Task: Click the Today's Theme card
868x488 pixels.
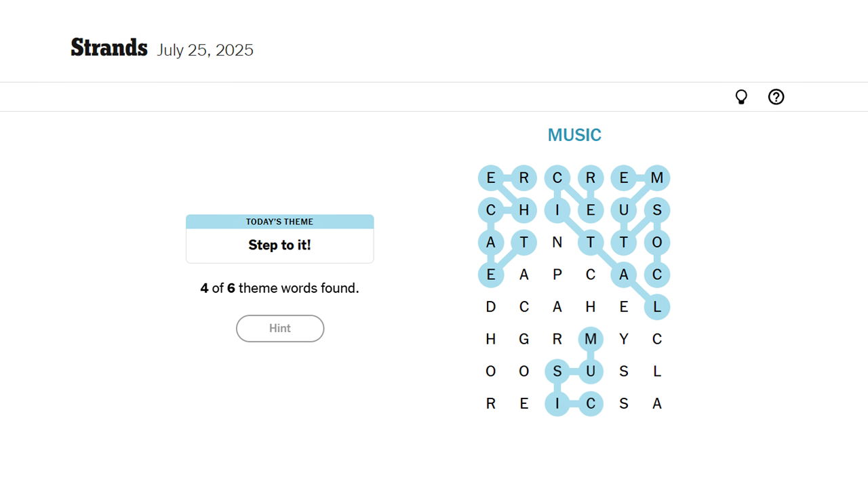Action: pos(279,239)
